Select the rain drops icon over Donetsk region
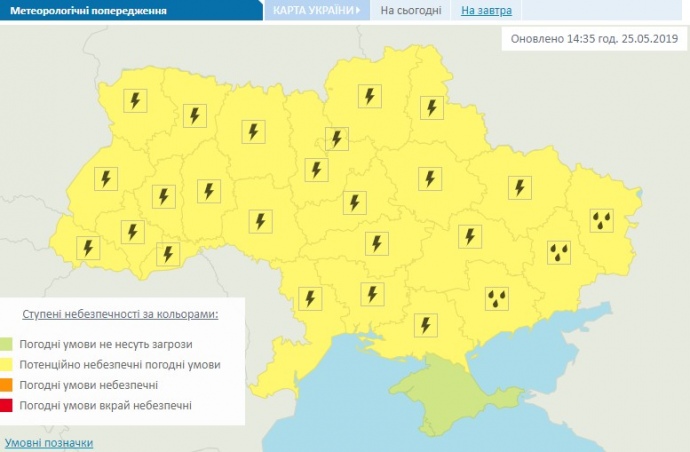This screenshot has width=690, height=452. (x=559, y=252)
